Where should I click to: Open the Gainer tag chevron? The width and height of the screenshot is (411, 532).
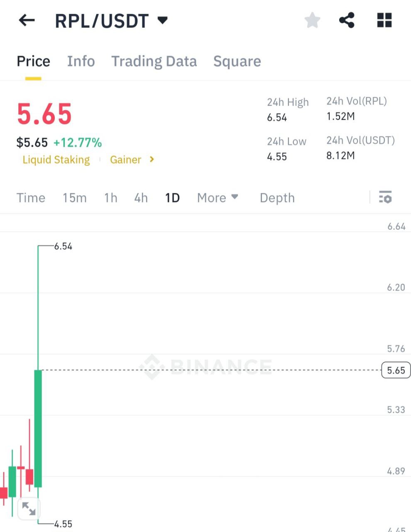(152, 159)
